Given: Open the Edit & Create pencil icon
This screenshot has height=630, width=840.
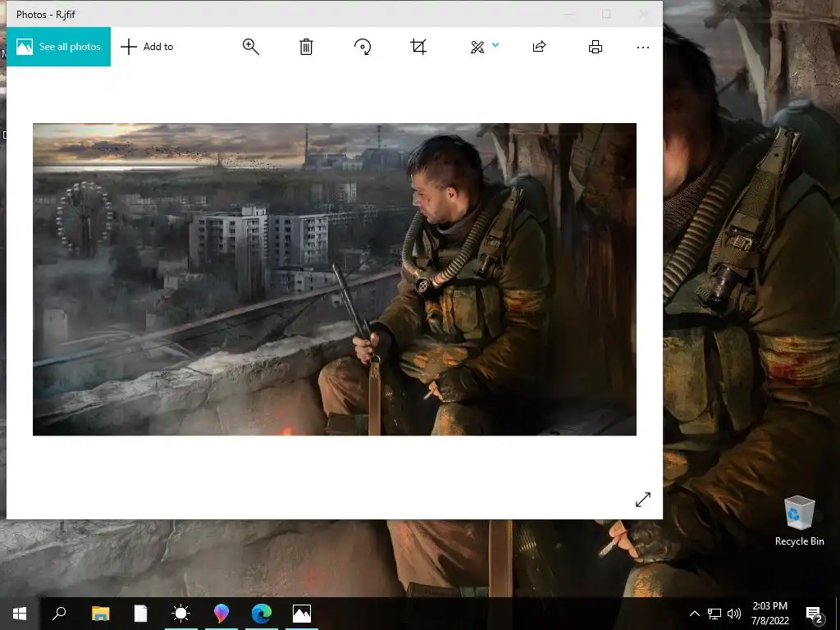Looking at the screenshot, I should [x=477, y=47].
